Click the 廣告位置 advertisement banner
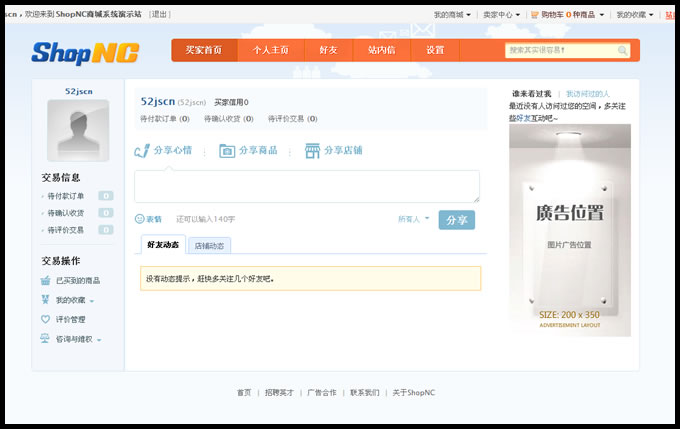The height and width of the screenshot is (429, 680). click(x=570, y=230)
